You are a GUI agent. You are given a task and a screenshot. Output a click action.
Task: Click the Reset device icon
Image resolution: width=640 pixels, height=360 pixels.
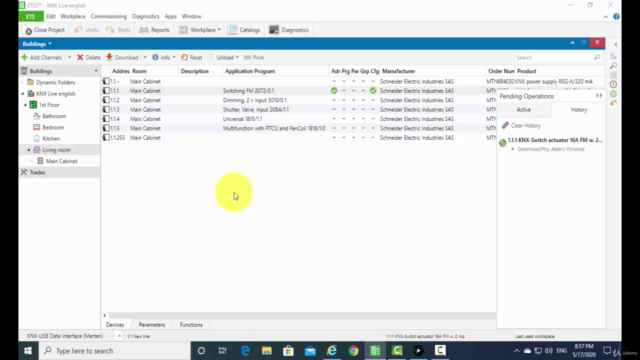pos(184,58)
